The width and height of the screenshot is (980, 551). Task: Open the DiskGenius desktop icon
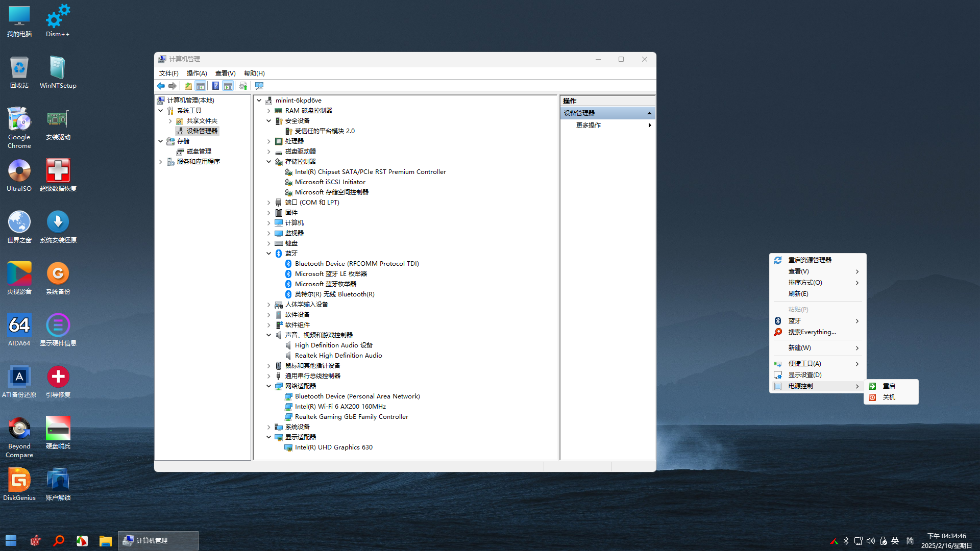point(19,485)
